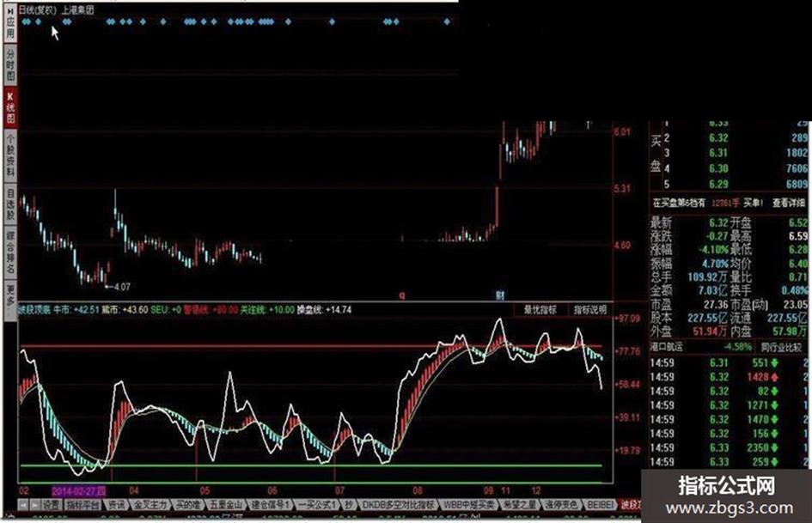Click the 涨幅 value -4.10%
This screenshot has height=523, width=812.
pyautogui.click(x=712, y=250)
